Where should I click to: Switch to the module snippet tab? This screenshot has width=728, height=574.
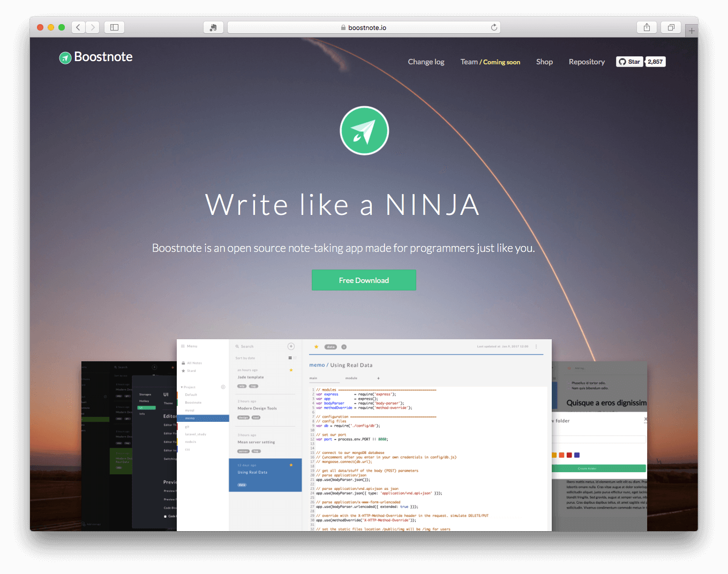351,378
